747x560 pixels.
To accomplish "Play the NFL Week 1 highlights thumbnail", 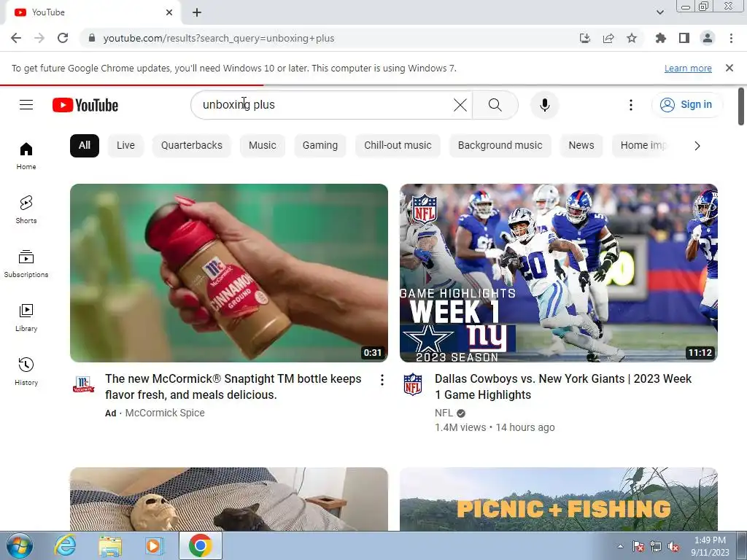I will click(x=558, y=273).
